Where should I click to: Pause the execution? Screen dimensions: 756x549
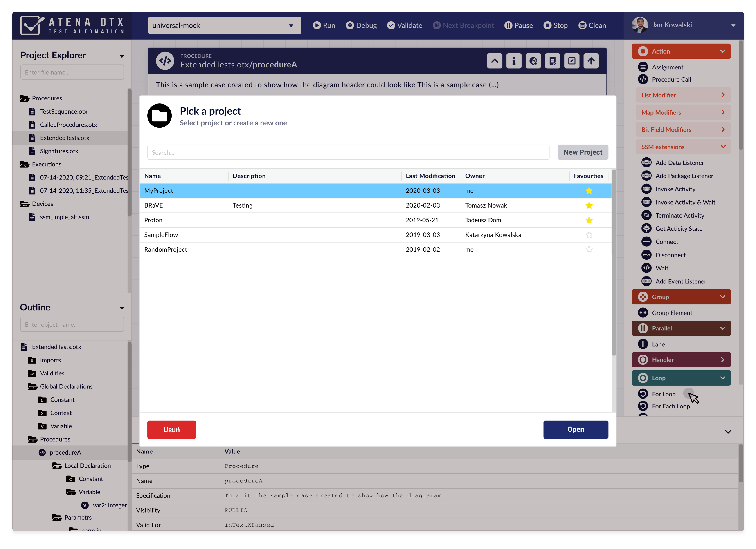click(x=519, y=25)
